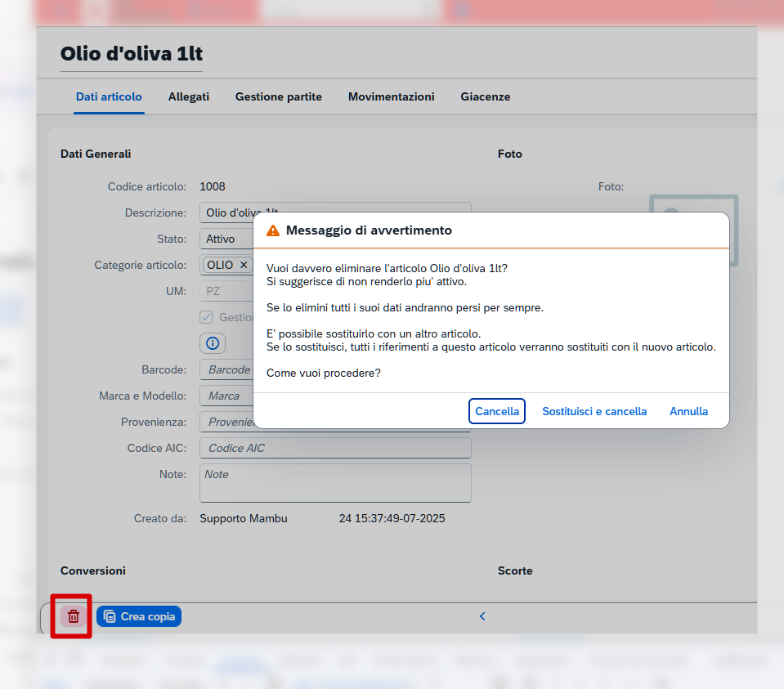Click the orange warning triangle icon
Viewport: 784px width, 689px height.
273,230
